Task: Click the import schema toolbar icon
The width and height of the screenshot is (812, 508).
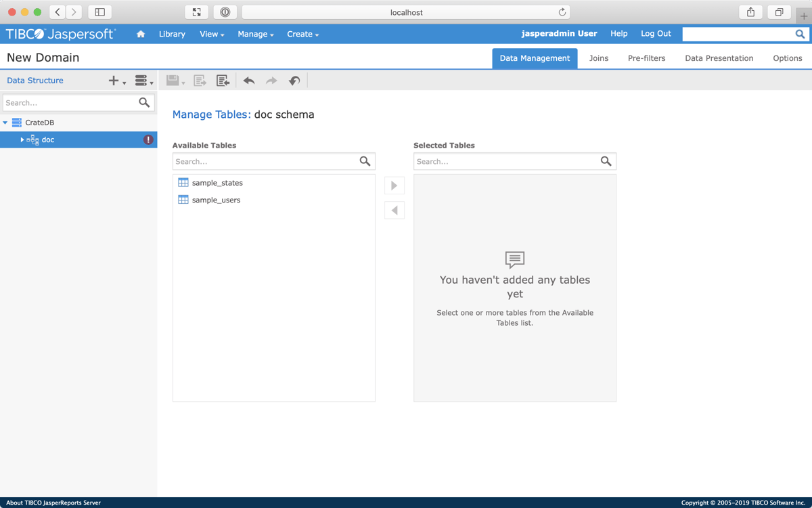Action: coord(223,81)
